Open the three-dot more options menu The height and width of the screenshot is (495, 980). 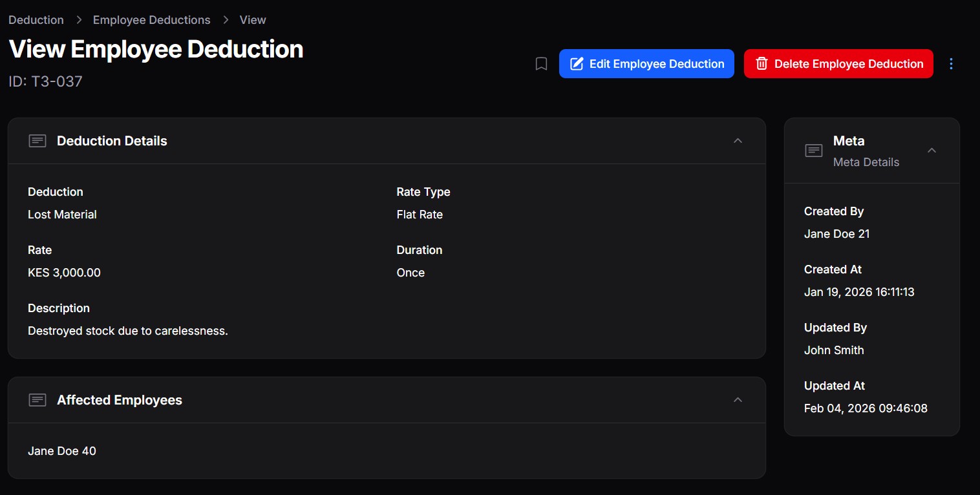click(x=951, y=64)
